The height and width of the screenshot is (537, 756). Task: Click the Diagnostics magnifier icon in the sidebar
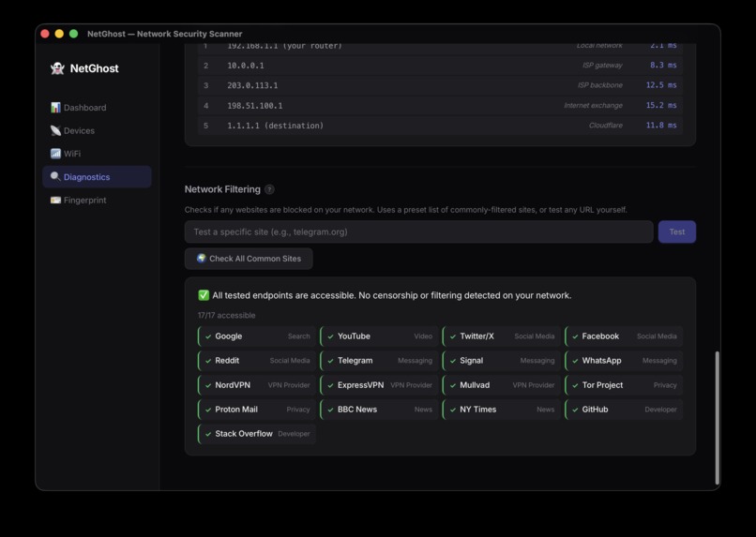coord(55,177)
